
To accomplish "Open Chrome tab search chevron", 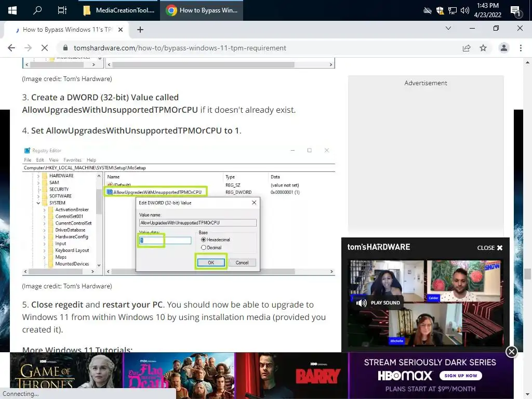I will pyautogui.click(x=448, y=28).
